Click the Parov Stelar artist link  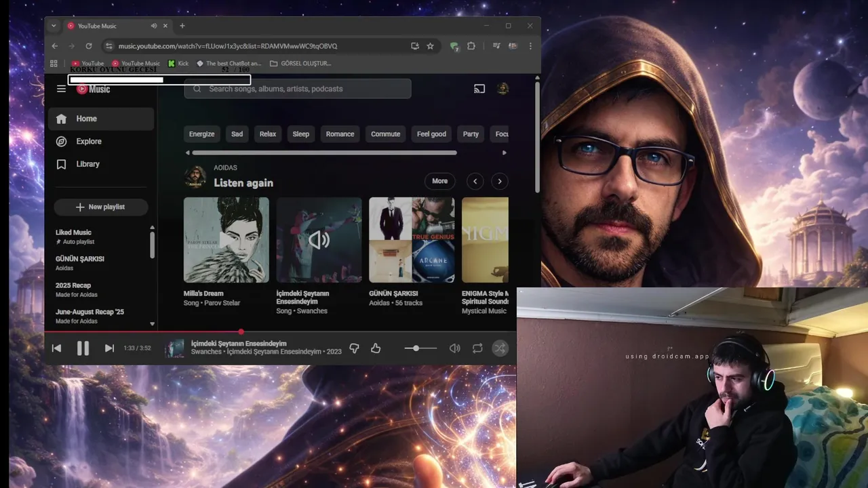(x=222, y=303)
